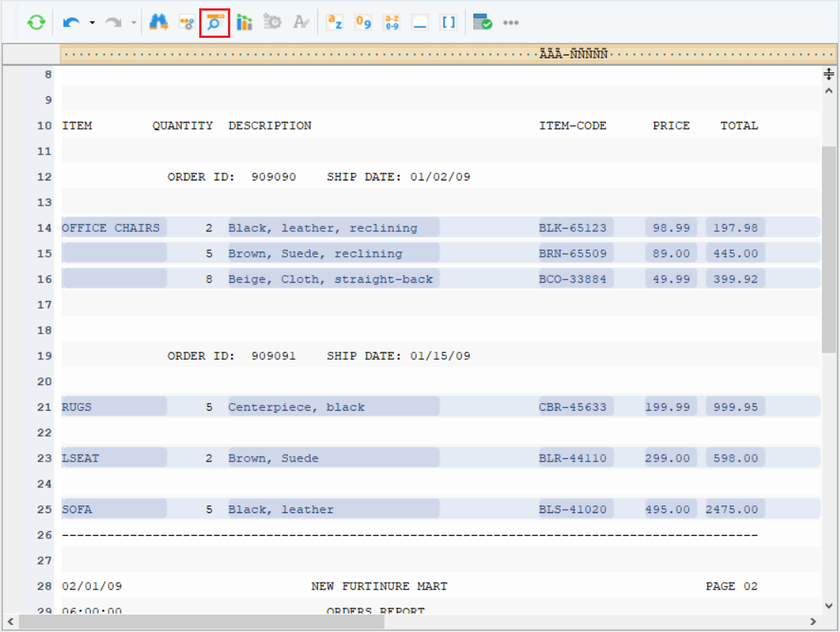Screen dimensions: 840x632
Task: Click the magnifier icon highlighted in red
Action: 214,23
